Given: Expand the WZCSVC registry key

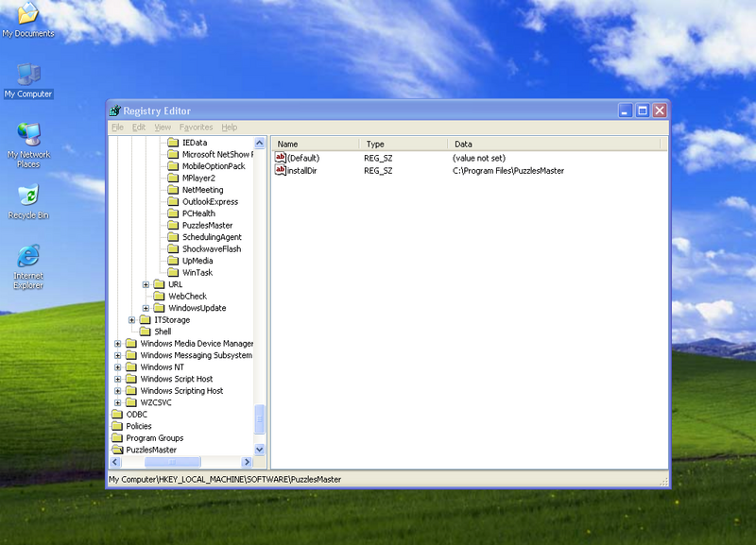Looking at the screenshot, I should 117,402.
